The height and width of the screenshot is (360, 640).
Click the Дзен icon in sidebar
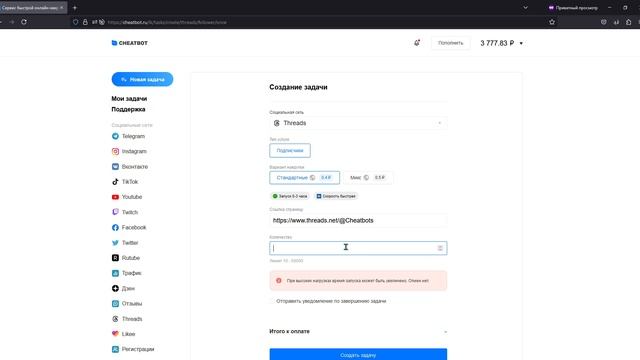(115, 288)
